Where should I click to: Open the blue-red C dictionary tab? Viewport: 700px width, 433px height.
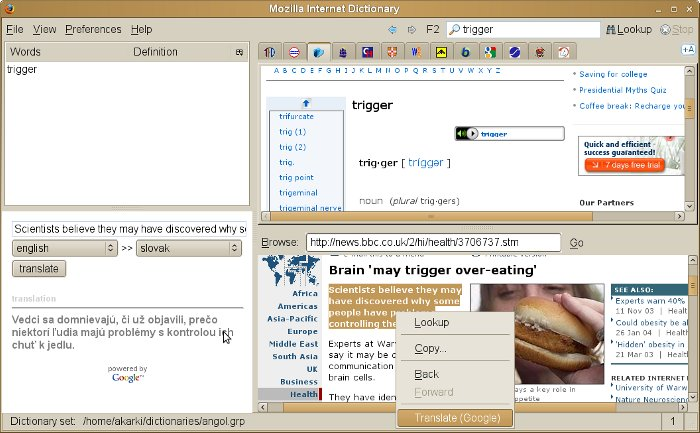(367, 52)
